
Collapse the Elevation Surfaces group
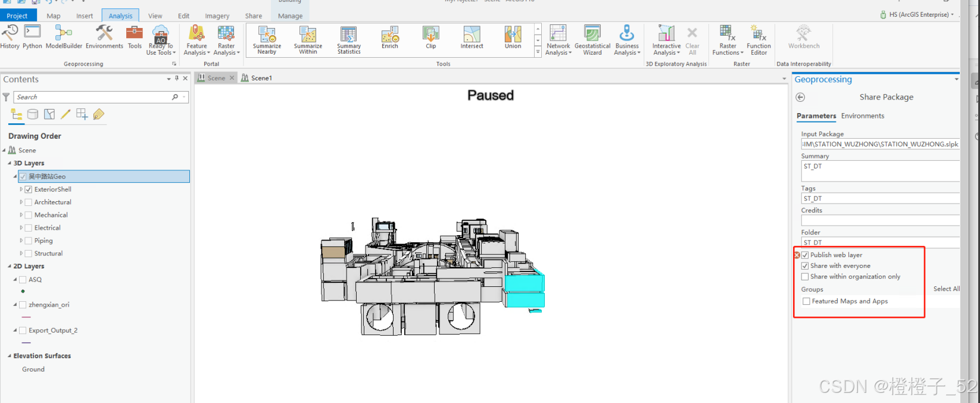[x=10, y=356]
